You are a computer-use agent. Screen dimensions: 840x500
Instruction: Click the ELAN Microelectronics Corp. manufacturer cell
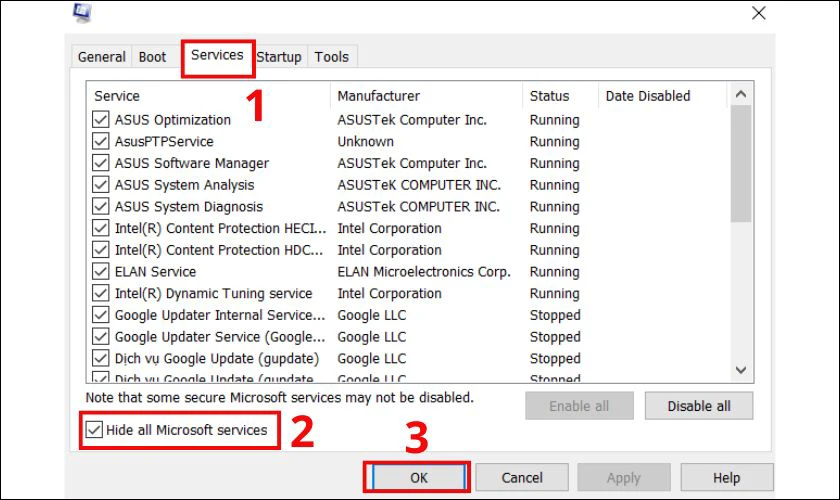(x=424, y=272)
